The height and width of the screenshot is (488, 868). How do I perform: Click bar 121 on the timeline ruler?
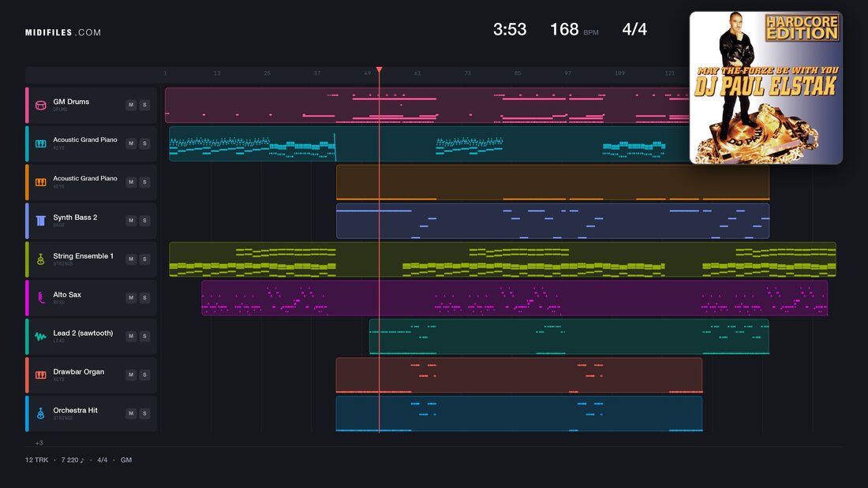point(670,73)
